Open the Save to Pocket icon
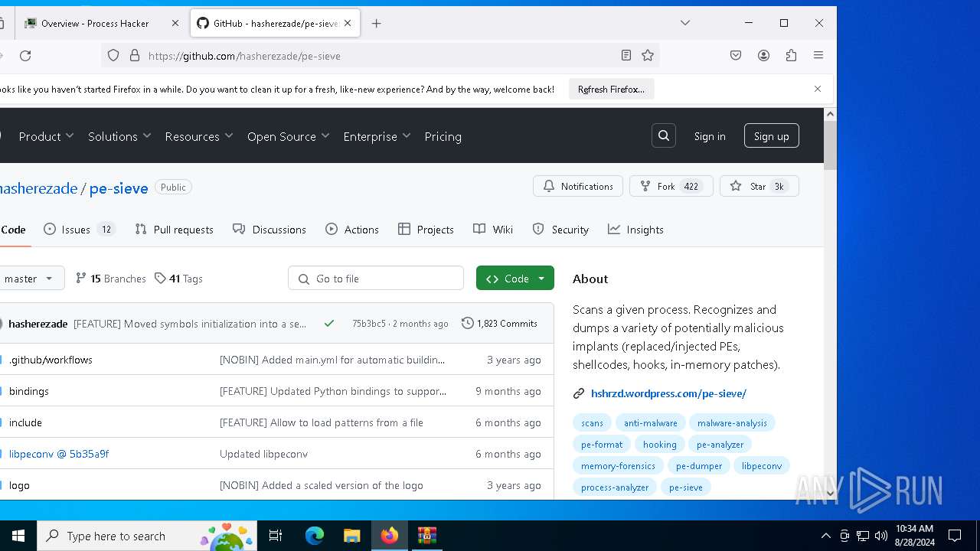 click(x=736, y=55)
